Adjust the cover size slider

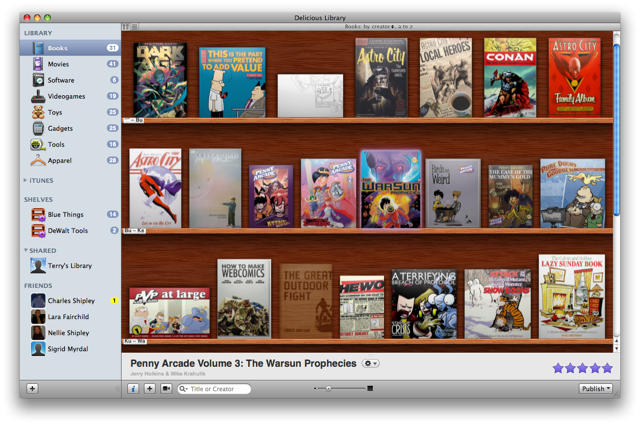coord(329,389)
